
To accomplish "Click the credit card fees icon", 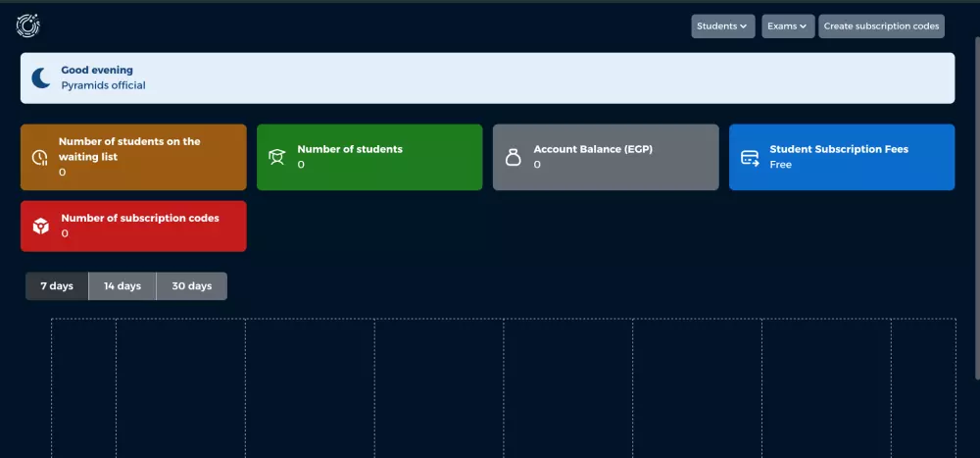I will [x=750, y=158].
